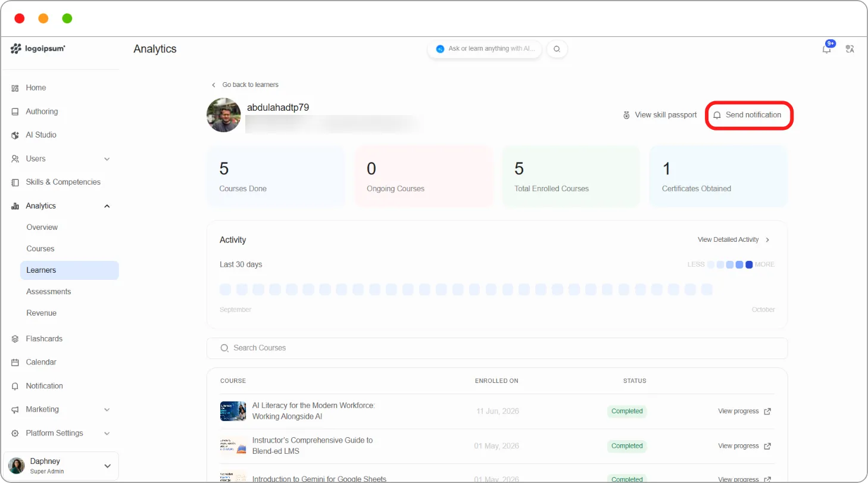Click the Skills & Competencies icon
Screen dimensions: 868x483
point(15,182)
